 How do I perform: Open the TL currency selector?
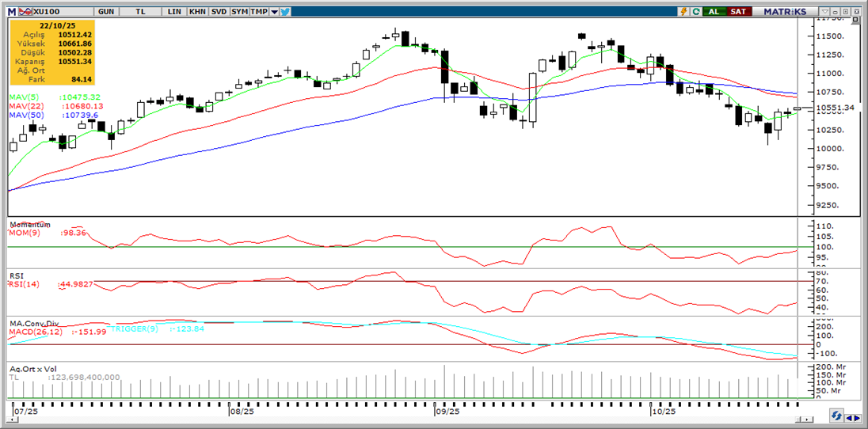(x=140, y=12)
